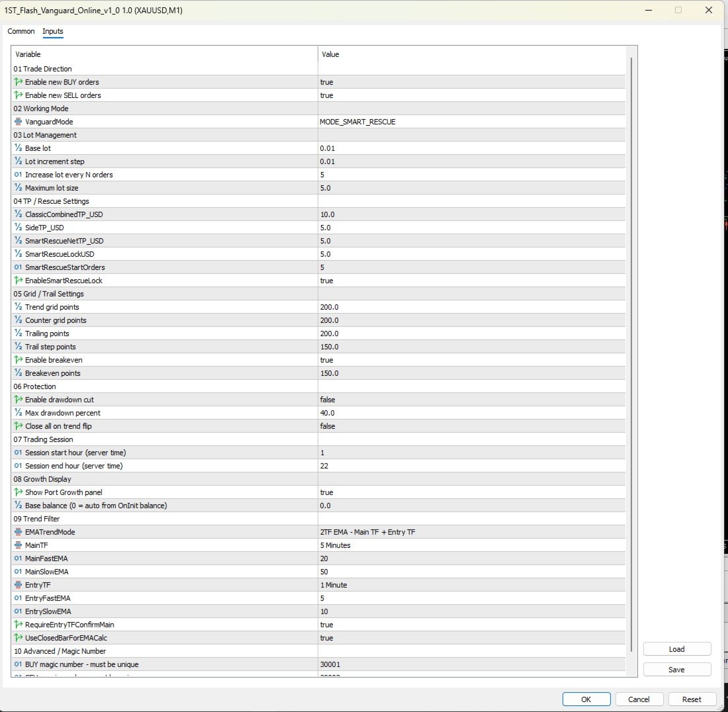Click the inputs list vertical scrollbar

[x=631, y=354]
